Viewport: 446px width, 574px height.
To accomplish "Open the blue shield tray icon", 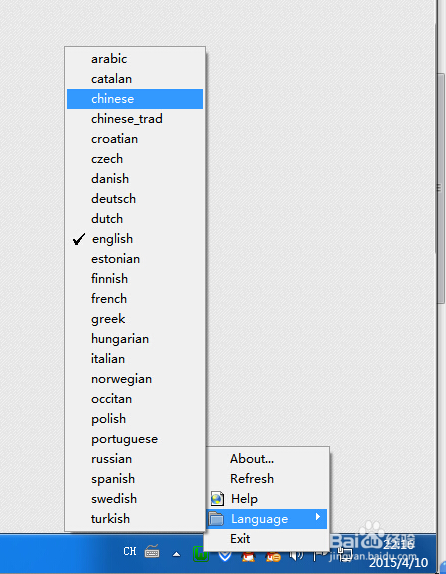I will (224, 556).
